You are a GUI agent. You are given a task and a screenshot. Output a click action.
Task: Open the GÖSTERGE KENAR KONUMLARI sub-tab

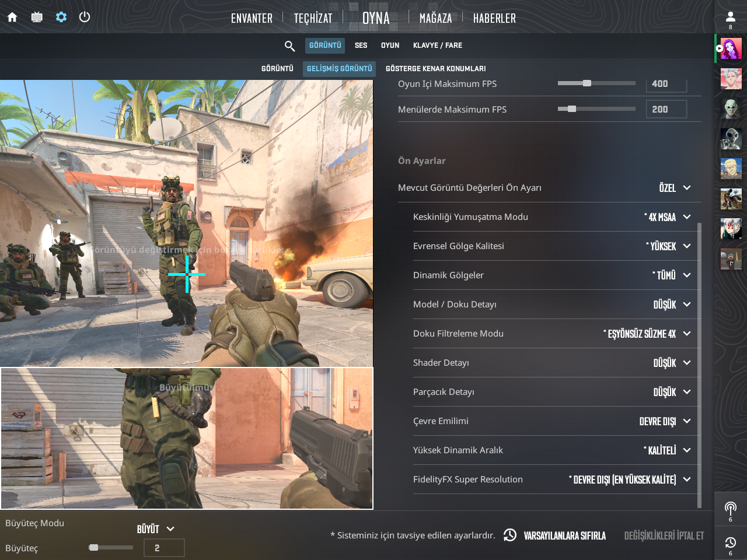(x=435, y=69)
